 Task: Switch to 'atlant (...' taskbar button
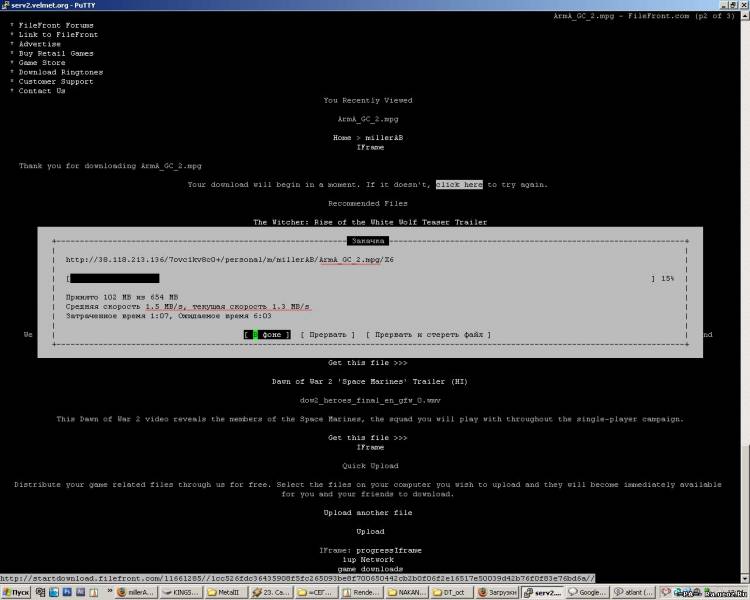tap(632, 592)
